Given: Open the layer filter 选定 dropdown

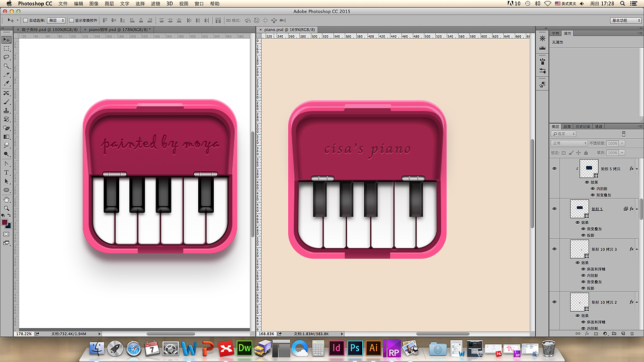Looking at the screenshot, I should pyautogui.click(x=564, y=134).
